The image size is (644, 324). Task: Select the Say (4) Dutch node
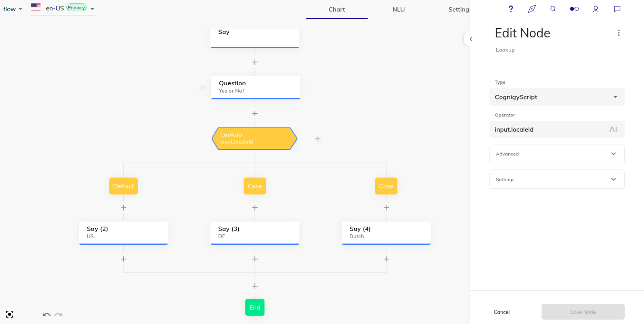pyautogui.click(x=386, y=233)
